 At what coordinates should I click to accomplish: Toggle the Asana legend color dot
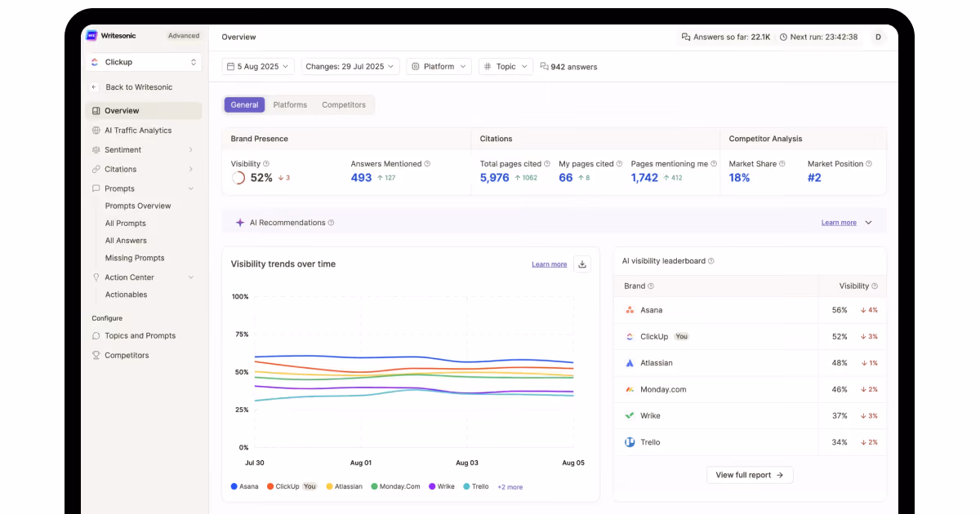pyautogui.click(x=234, y=486)
